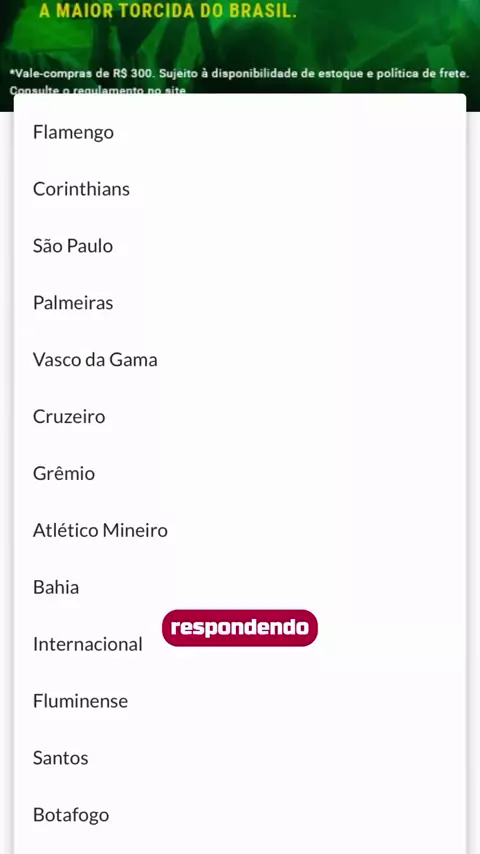The width and height of the screenshot is (480, 854).
Task: Select the Bahia option
Action: coord(240,588)
